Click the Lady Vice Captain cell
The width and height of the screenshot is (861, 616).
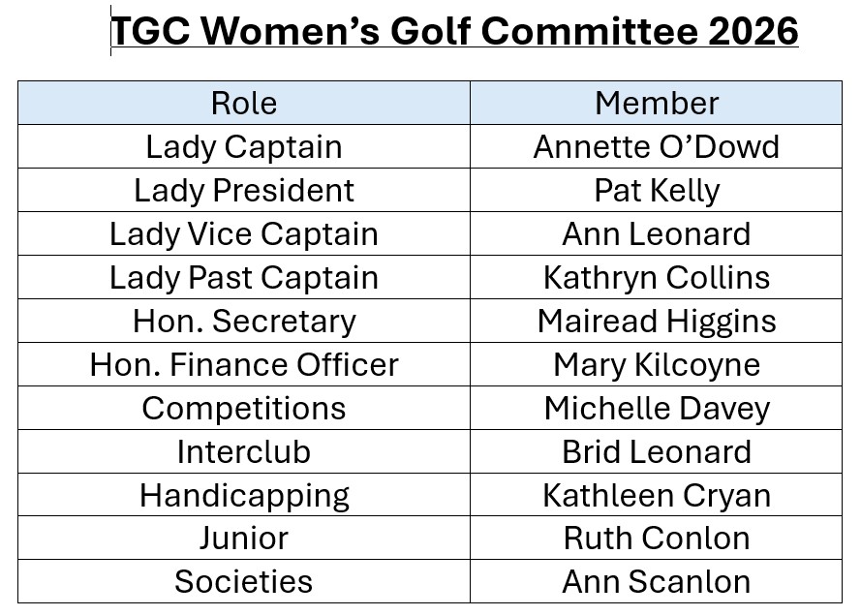pyautogui.click(x=244, y=233)
